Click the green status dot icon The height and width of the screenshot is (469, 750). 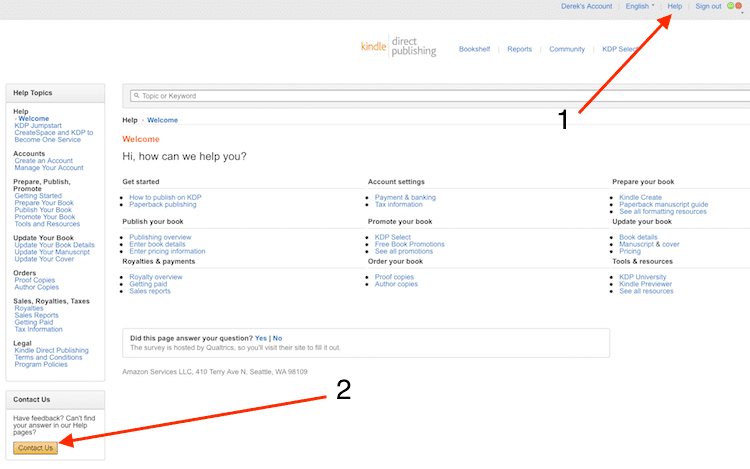pyautogui.click(x=731, y=6)
